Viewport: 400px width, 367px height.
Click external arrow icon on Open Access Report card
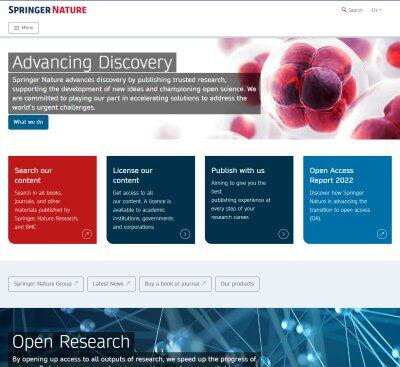tap(382, 234)
